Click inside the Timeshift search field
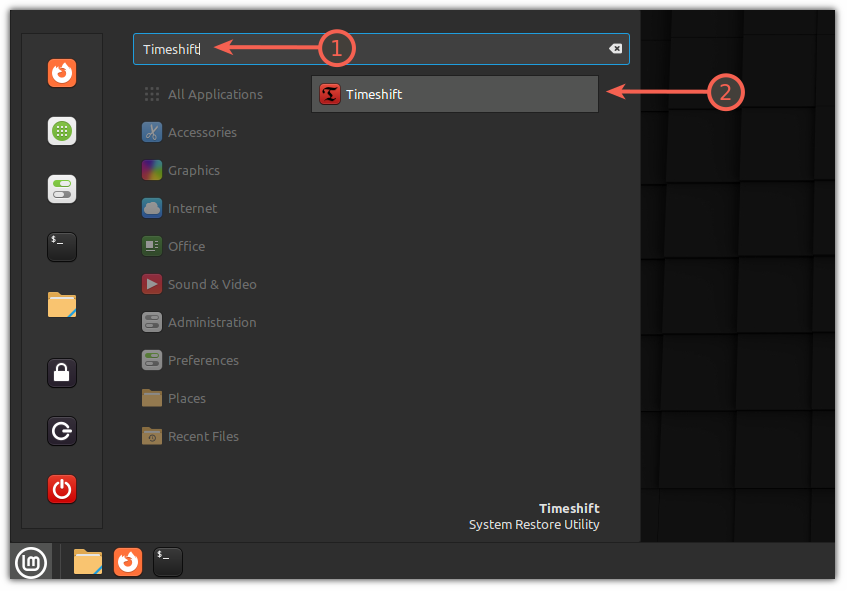Screen dimensions: 847x591 coord(381,49)
